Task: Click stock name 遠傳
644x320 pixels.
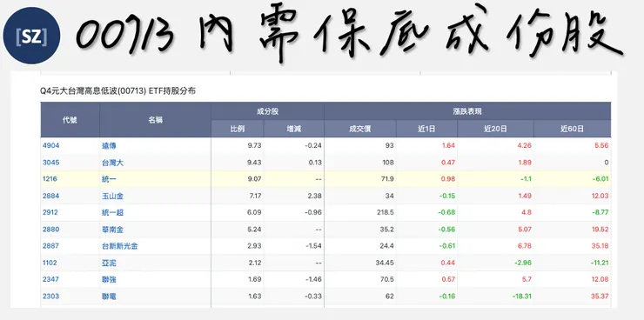Action: [x=109, y=145]
